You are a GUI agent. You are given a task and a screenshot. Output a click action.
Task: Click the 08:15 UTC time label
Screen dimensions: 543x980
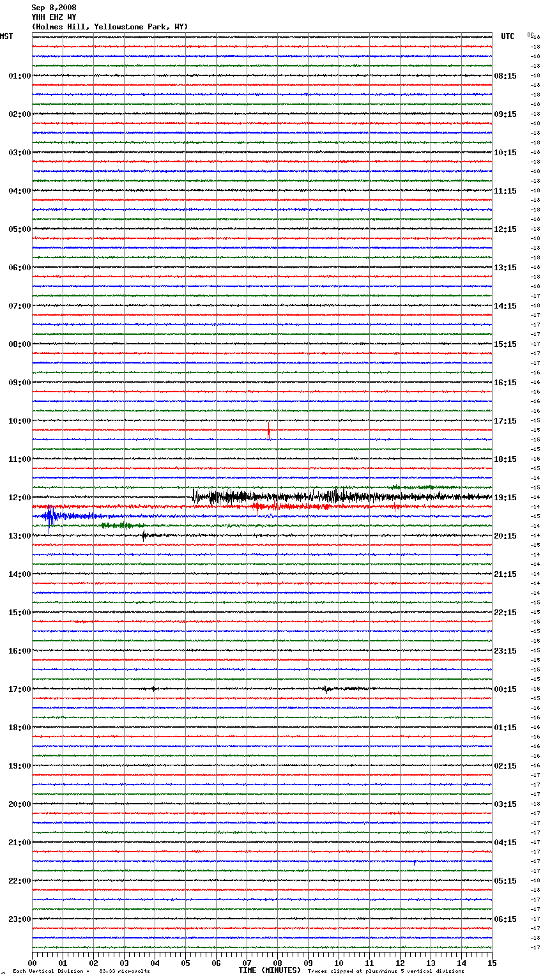[505, 76]
